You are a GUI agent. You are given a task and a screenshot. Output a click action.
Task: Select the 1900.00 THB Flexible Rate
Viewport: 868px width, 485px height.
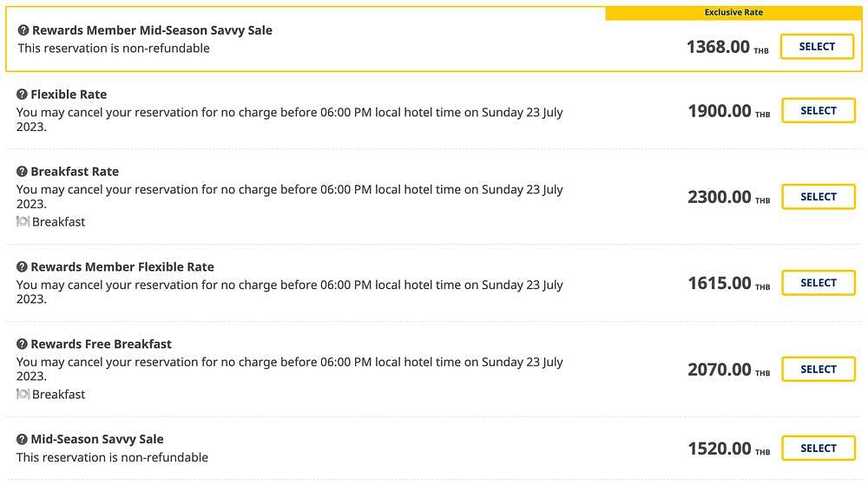(x=819, y=110)
